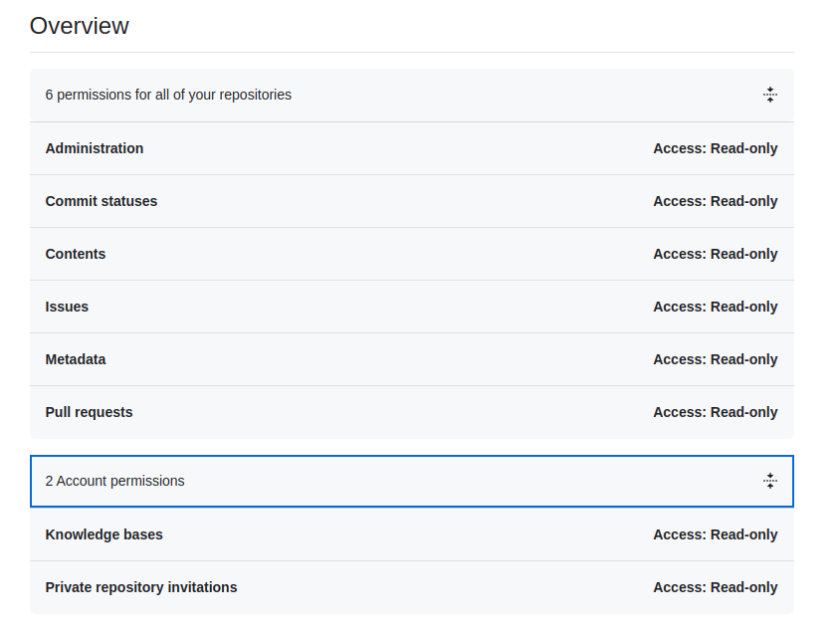Collapse the repository permissions list icon
This screenshot has height=632, width=840.
(769, 96)
